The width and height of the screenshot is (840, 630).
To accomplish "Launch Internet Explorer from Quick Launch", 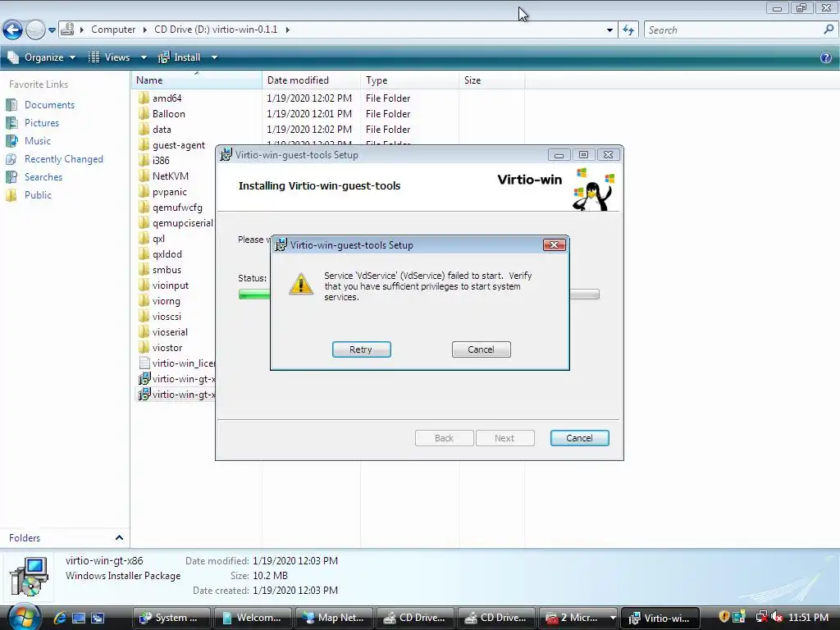I will click(59, 618).
